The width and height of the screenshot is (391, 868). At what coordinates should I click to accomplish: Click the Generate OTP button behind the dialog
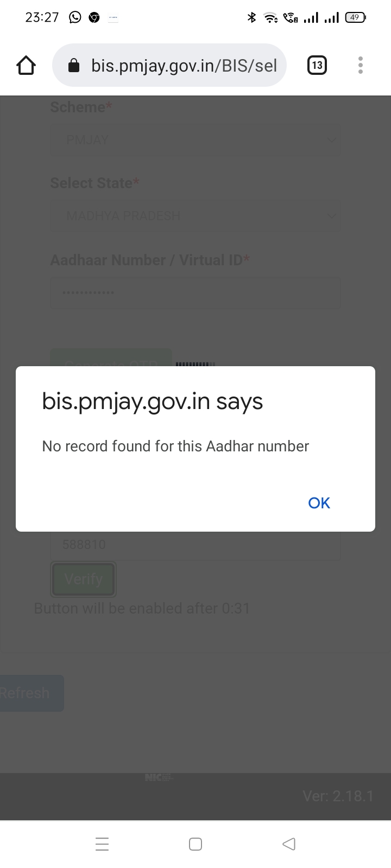[111, 358]
